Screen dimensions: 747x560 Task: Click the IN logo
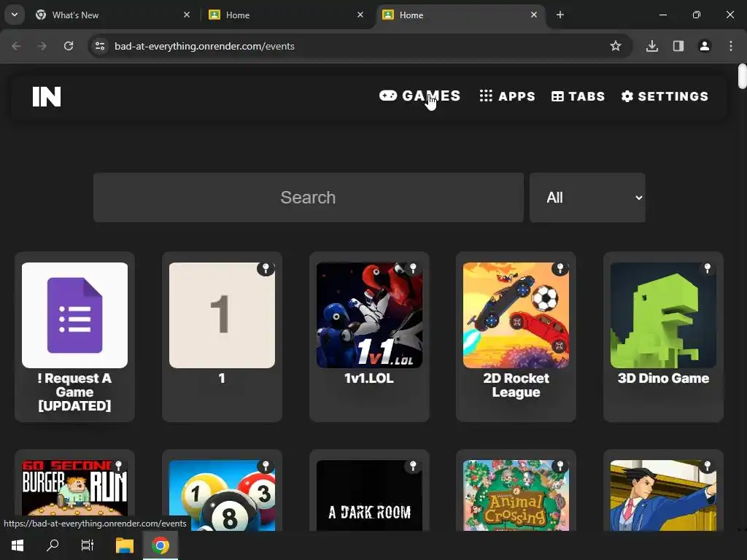47,97
